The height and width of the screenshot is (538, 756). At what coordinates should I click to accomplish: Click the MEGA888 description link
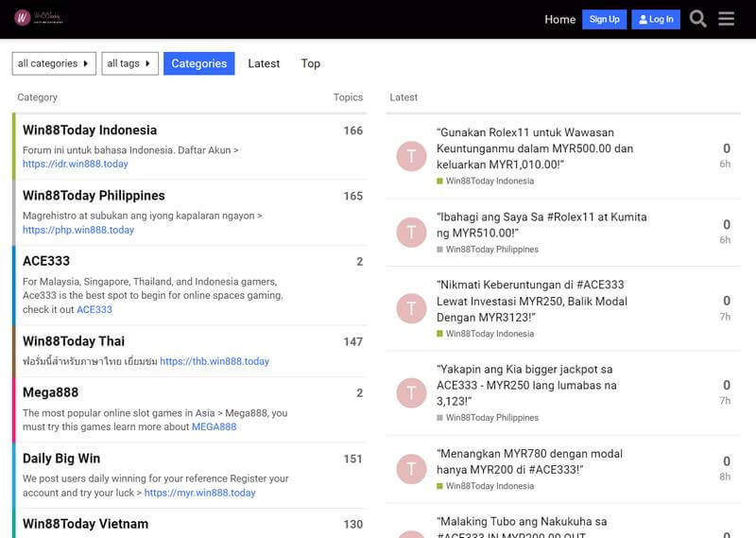pyautogui.click(x=215, y=427)
